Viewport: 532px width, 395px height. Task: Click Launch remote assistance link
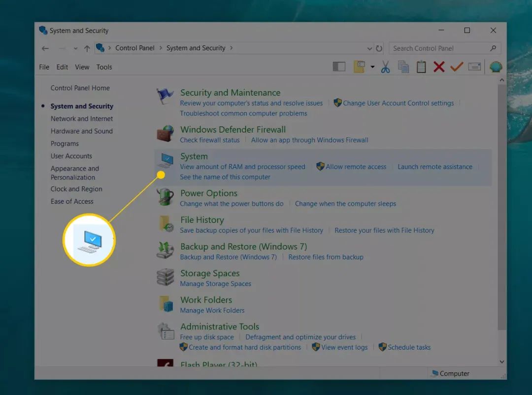point(435,167)
